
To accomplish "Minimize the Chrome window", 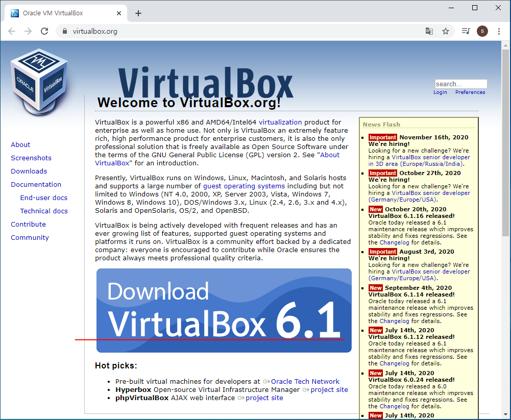I will pos(451,8).
